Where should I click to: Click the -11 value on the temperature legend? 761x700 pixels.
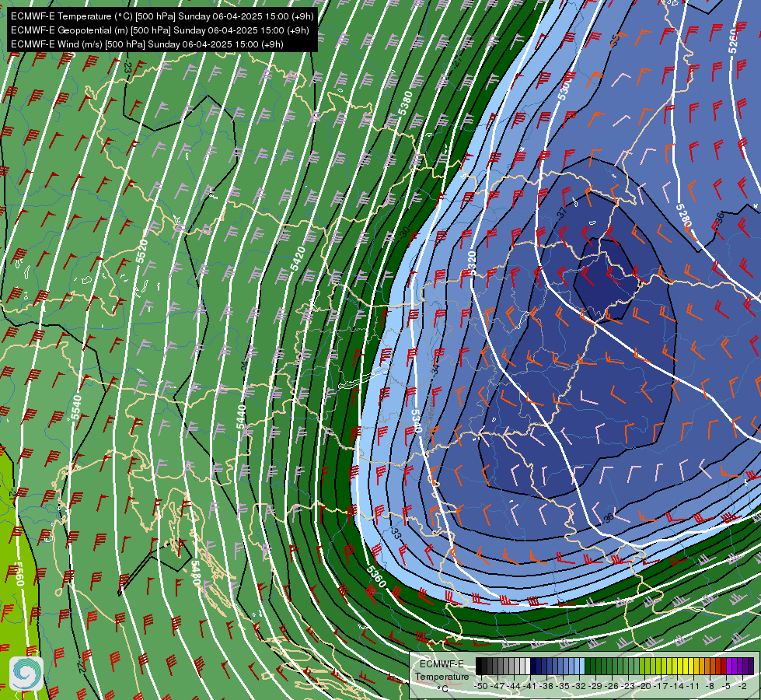693,686
